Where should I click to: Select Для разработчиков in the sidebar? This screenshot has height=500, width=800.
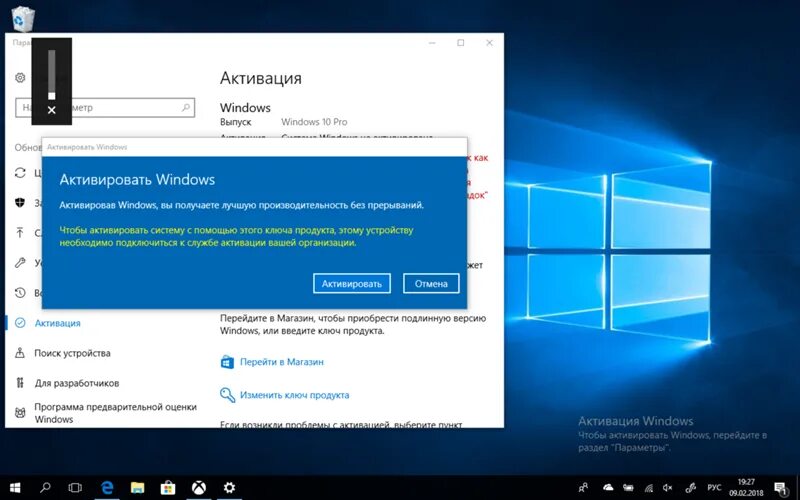click(77, 383)
